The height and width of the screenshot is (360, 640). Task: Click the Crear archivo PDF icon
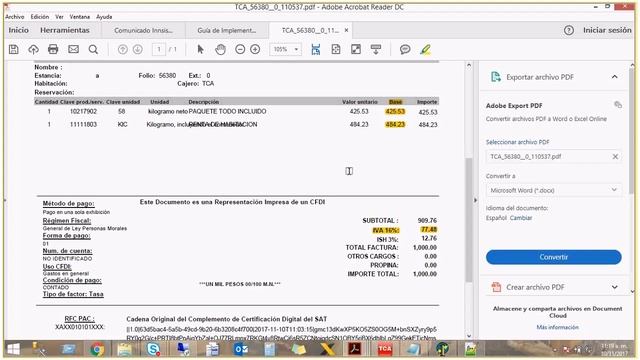coord(496,287)
